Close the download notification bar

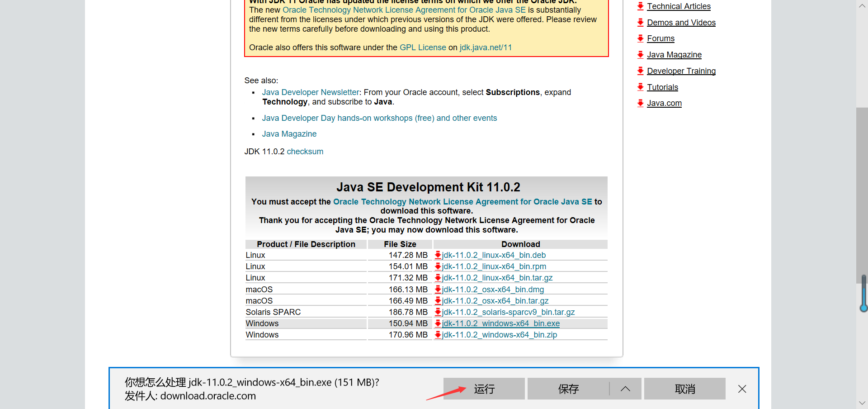pos(742,389)
